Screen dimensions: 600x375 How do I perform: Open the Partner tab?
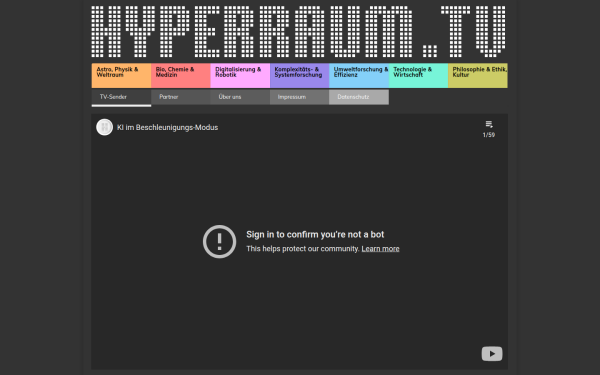pyautogui.click(x=181, y=97)
